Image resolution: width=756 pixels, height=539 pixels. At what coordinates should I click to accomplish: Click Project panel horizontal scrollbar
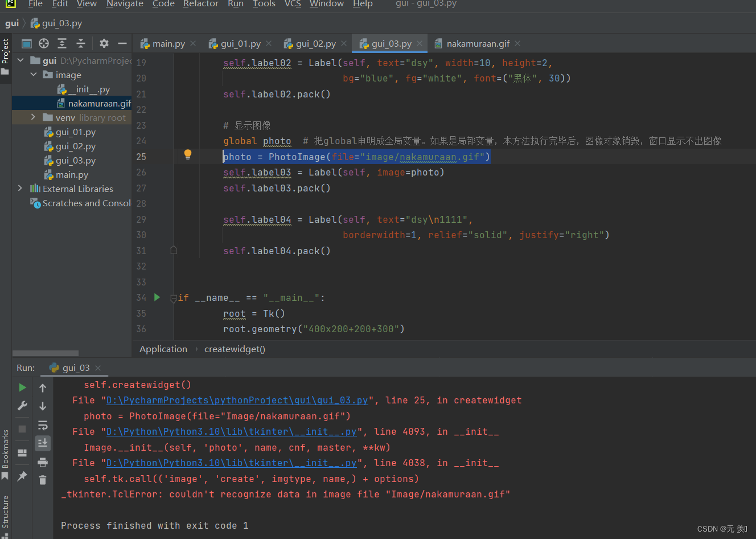tap(46, 353)
